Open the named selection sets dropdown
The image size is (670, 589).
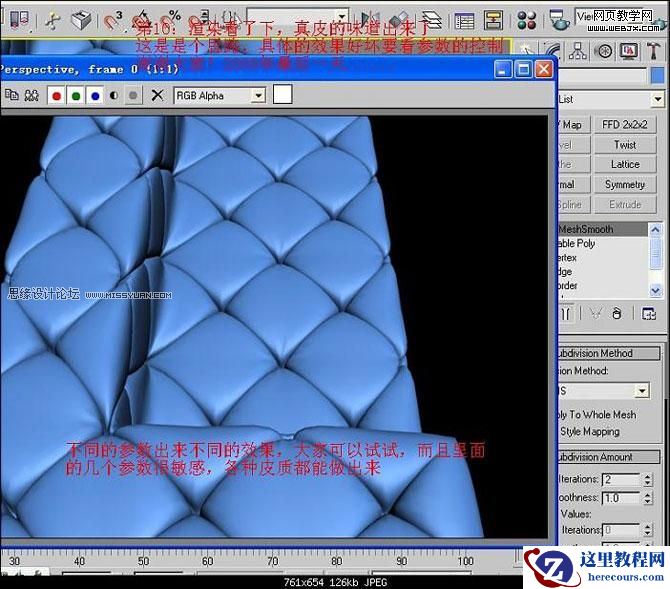(x=341, y=17)
